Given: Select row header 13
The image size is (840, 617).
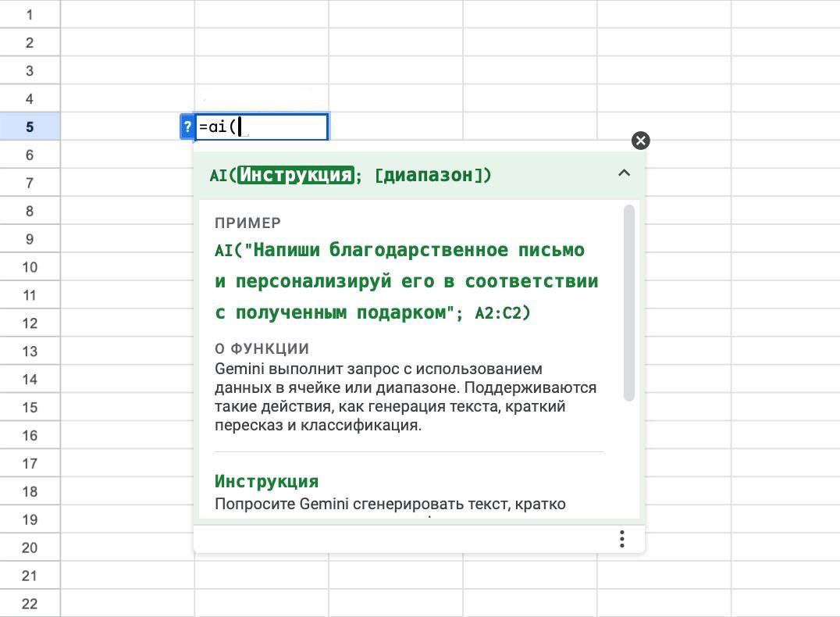Looking at the screenshot, I should pyautogui.click(x=30, y=351).
